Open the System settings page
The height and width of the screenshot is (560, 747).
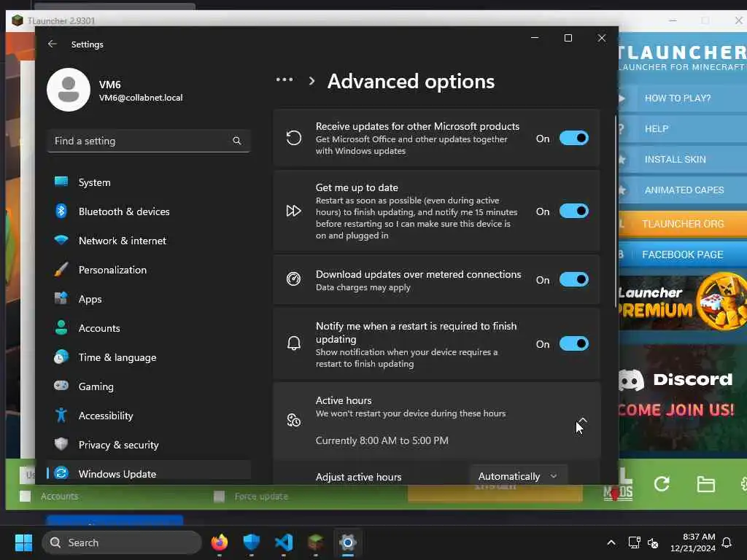point(149,182)
